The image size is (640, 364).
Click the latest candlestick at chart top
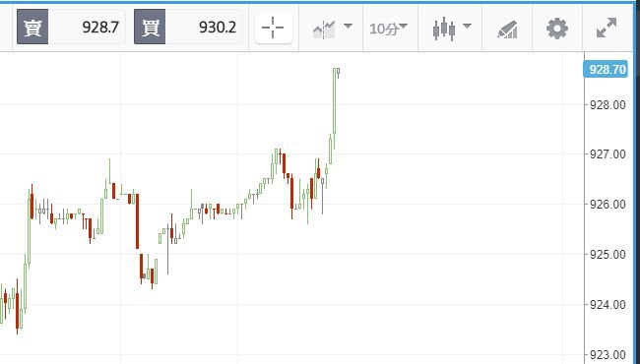(x=339, y=73)
